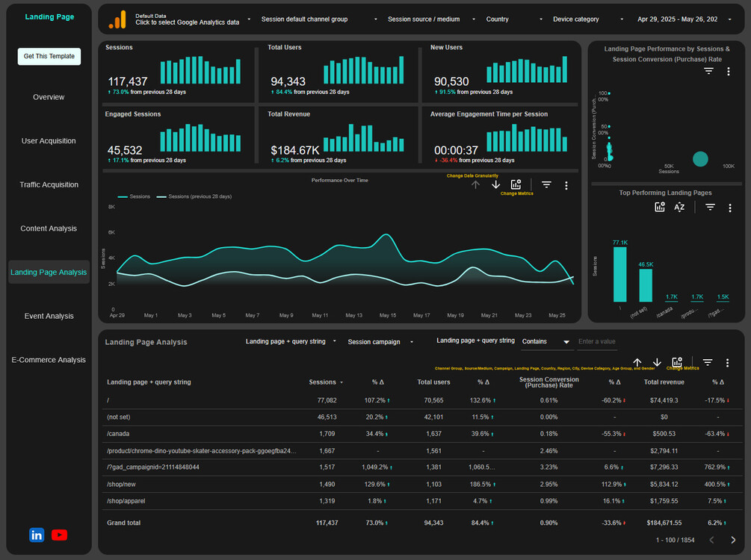Expand Session source / medium filter
Image resolution: width=751 pixels, height=560 pixels.
pos(431,19)
